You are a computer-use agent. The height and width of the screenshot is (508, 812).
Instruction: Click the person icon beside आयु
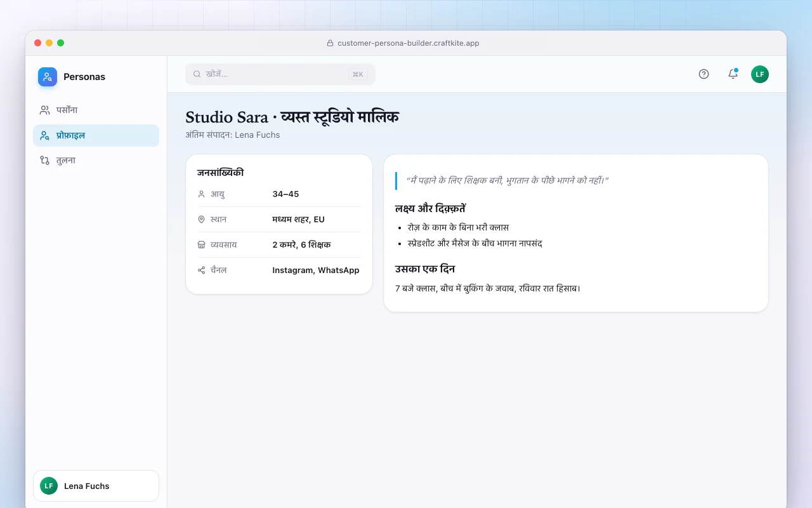click(x=202, y=194)
